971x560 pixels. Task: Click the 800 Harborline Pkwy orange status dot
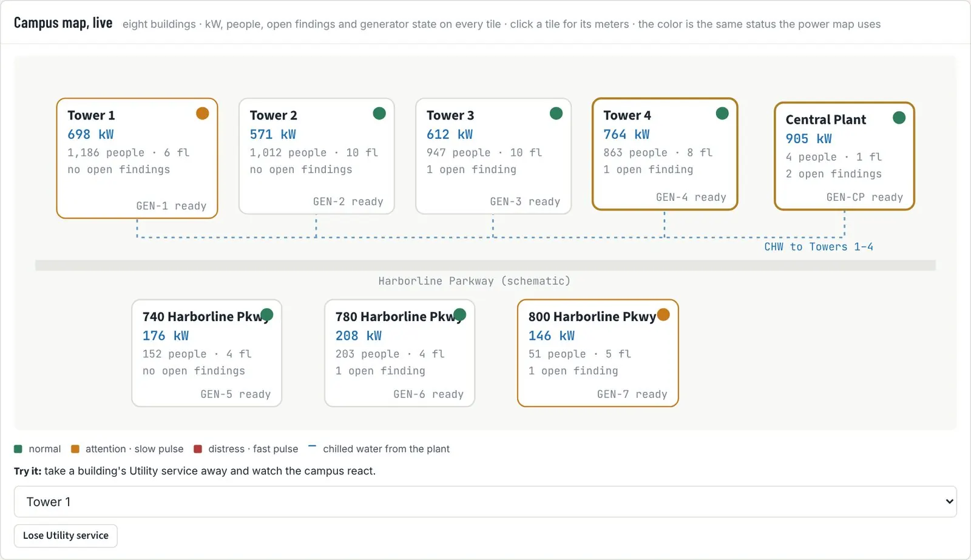[x=663, y=314]
